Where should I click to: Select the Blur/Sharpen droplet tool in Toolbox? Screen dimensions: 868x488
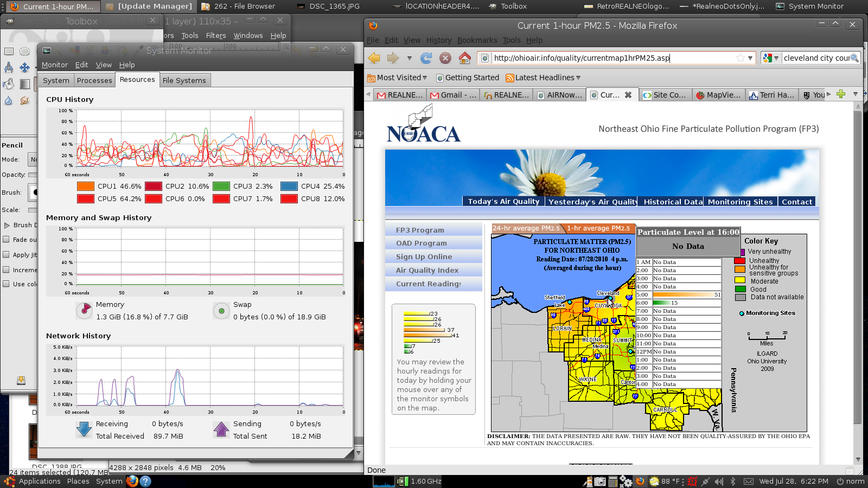coord(9,100)
